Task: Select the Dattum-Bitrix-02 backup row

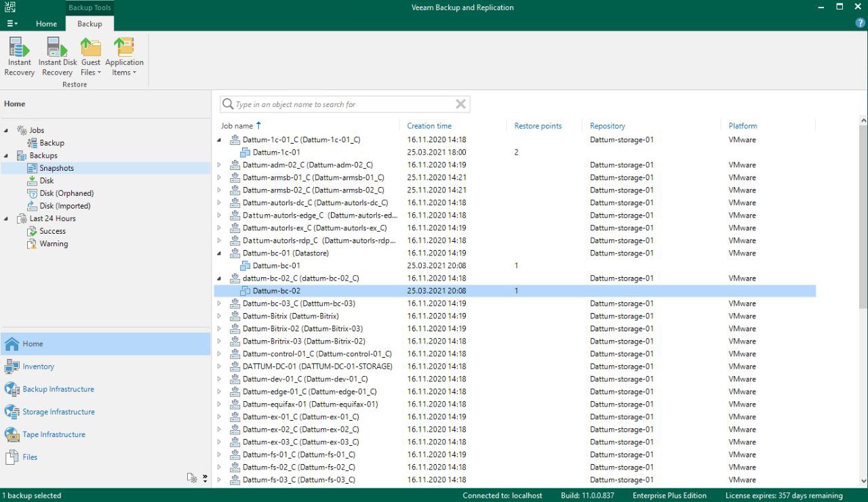Action: (515, 329)
